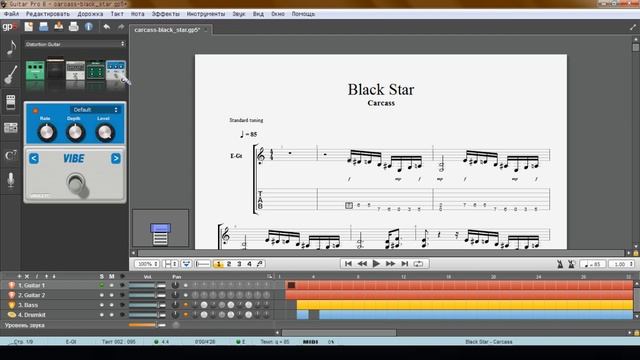Screen dimensions: 640x360
Task: Click the New document icon in the toolbar
Action: [x=29, y=27]
